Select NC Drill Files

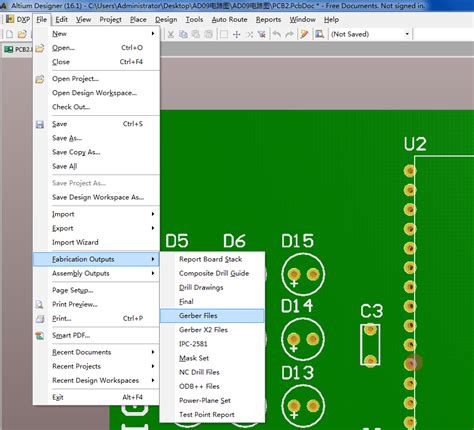click(x=212, y=372)
